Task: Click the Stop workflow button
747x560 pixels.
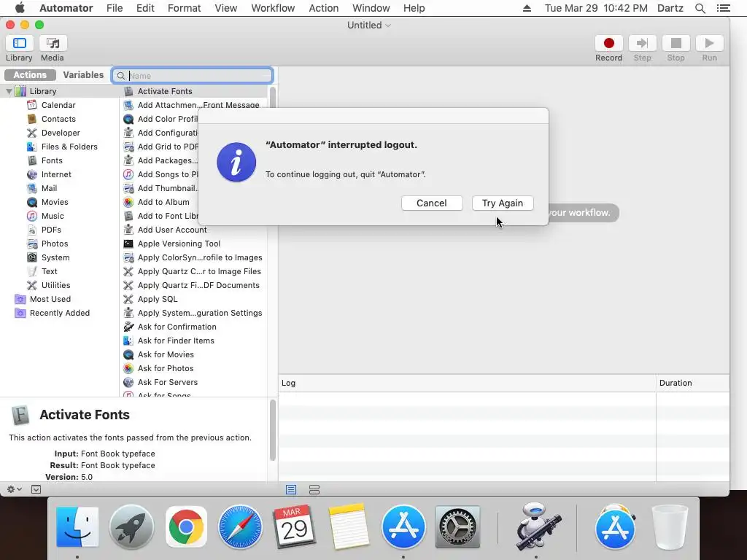Action: [676, 43]
